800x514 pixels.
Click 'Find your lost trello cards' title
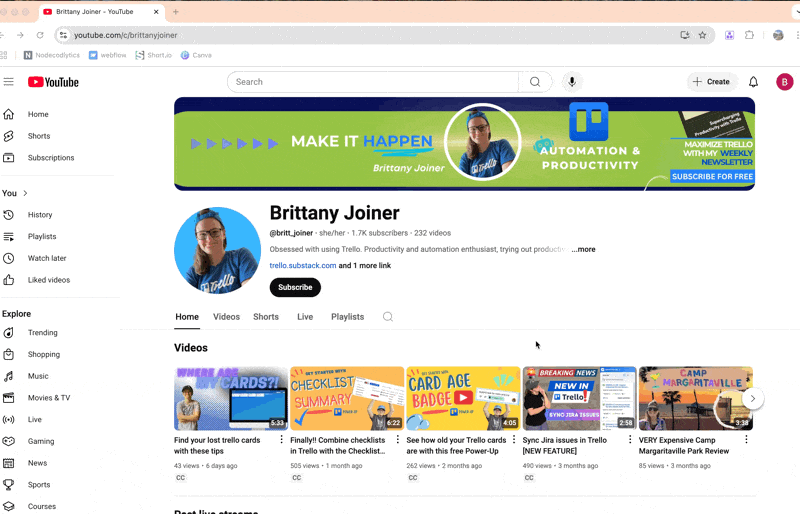(x=217, y=446)
